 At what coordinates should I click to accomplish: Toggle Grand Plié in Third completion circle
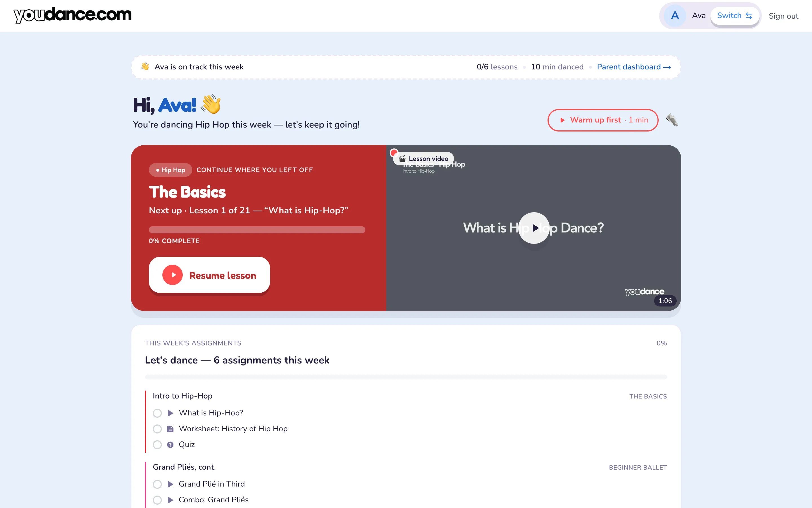tap(157, 484)
